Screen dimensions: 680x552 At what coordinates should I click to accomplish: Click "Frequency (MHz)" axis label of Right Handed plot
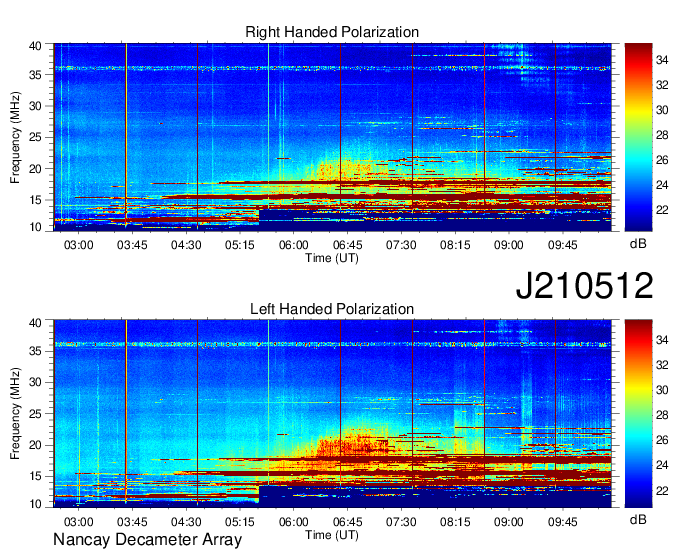[x=15, y=137]
